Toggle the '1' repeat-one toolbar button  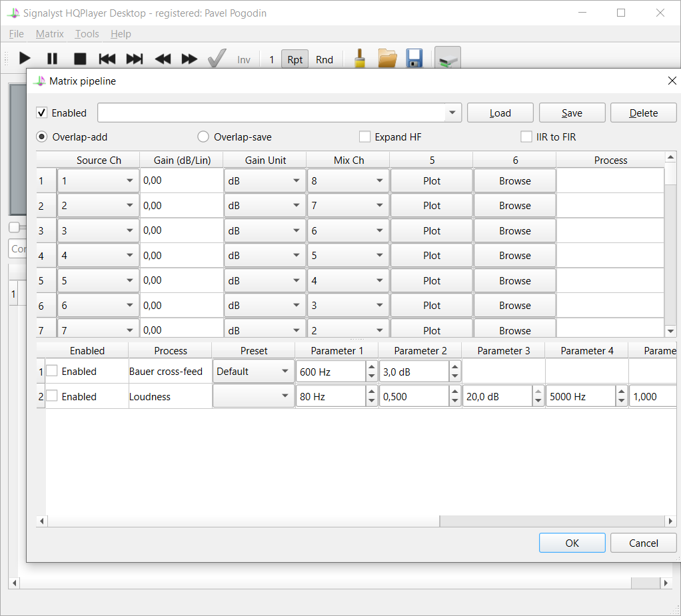[x=271, y=59]
